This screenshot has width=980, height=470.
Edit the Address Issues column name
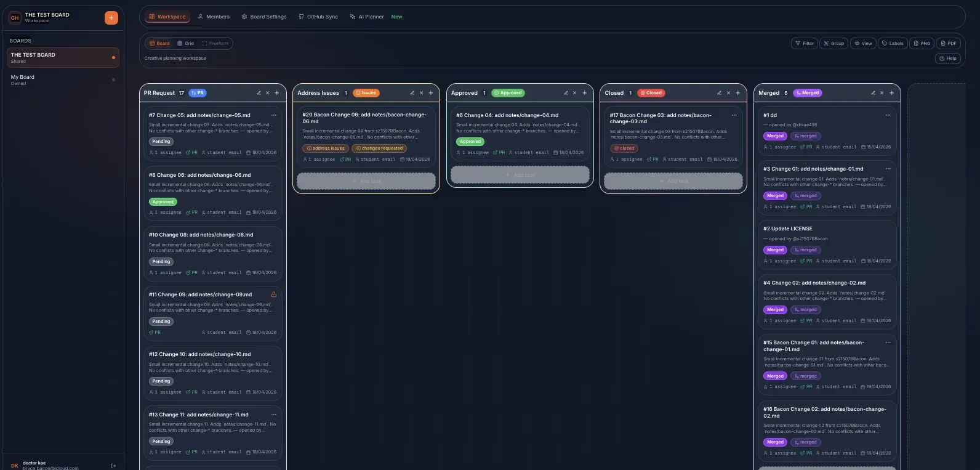click(x=412, y=93)
